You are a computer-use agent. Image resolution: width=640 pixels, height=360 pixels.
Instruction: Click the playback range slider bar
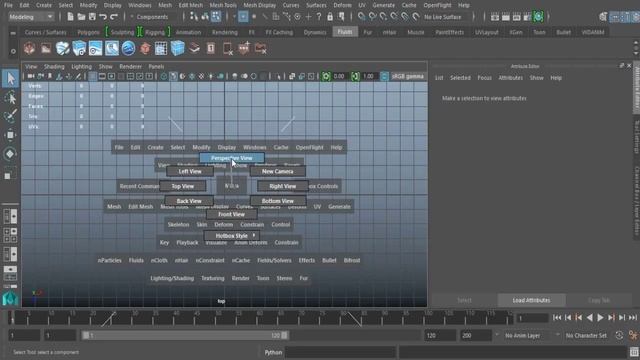coord(185,335)
